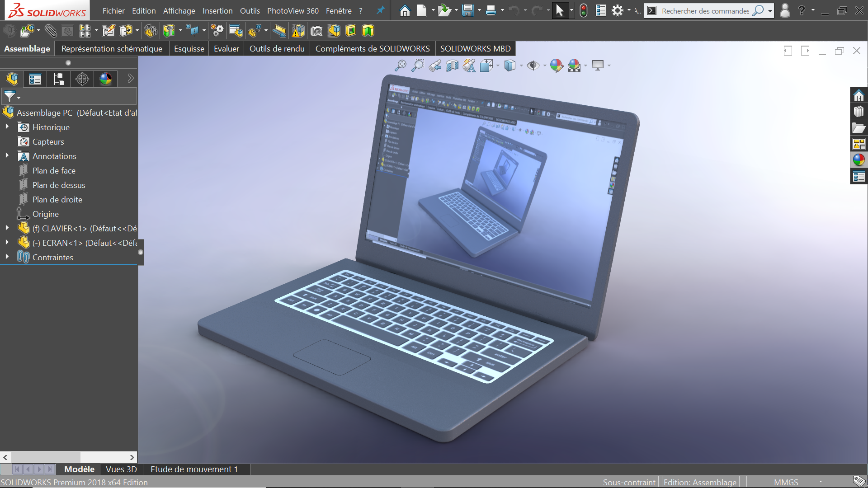Switch to the SOLIDWORKS MBD tab
The height and width of the screenshot is (488, 868).
476,48
